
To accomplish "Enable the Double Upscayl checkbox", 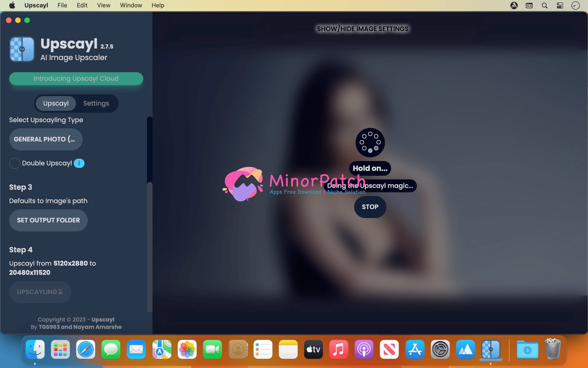I will coord(15,163).
